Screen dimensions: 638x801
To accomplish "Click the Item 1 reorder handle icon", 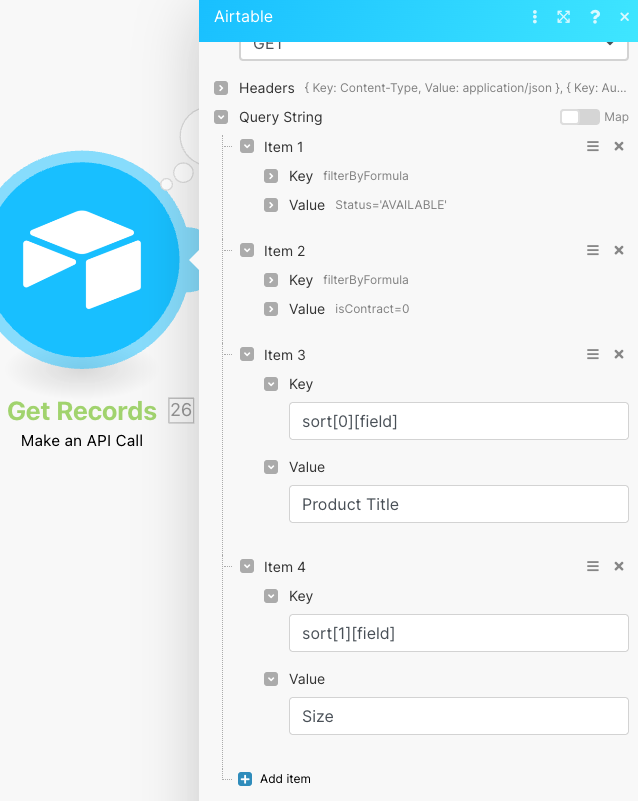I will [593, 147].
